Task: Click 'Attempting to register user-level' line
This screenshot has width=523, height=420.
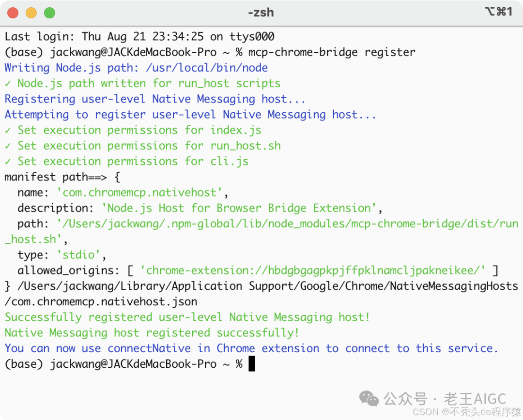Action: (x=190, y=115)
